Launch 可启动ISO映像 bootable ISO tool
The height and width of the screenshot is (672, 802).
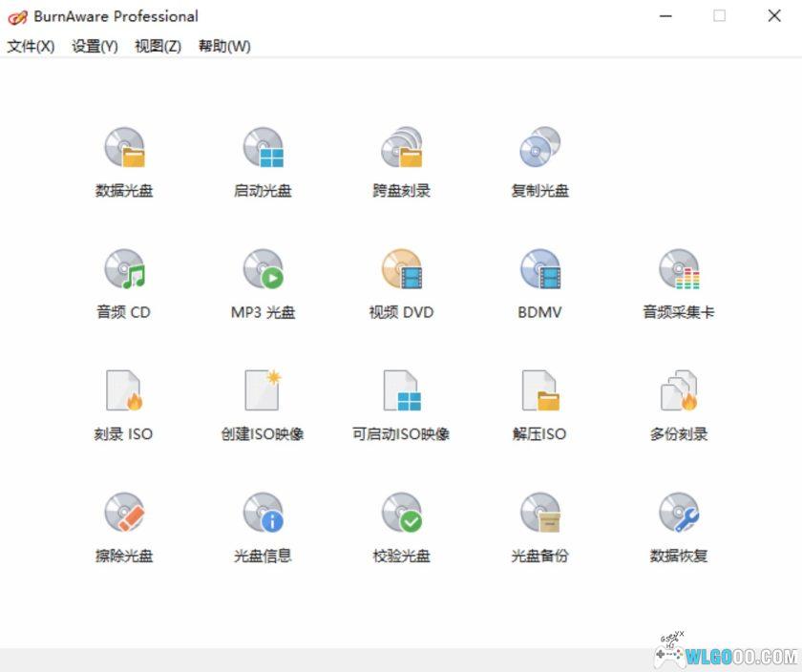click(x=401, y=404)
